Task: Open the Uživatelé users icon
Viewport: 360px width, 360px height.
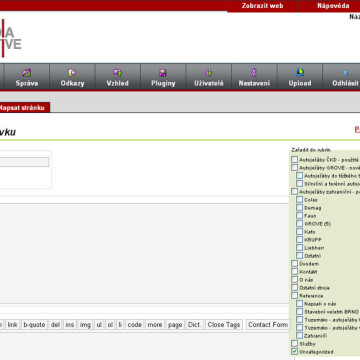Action: [209, 73]
